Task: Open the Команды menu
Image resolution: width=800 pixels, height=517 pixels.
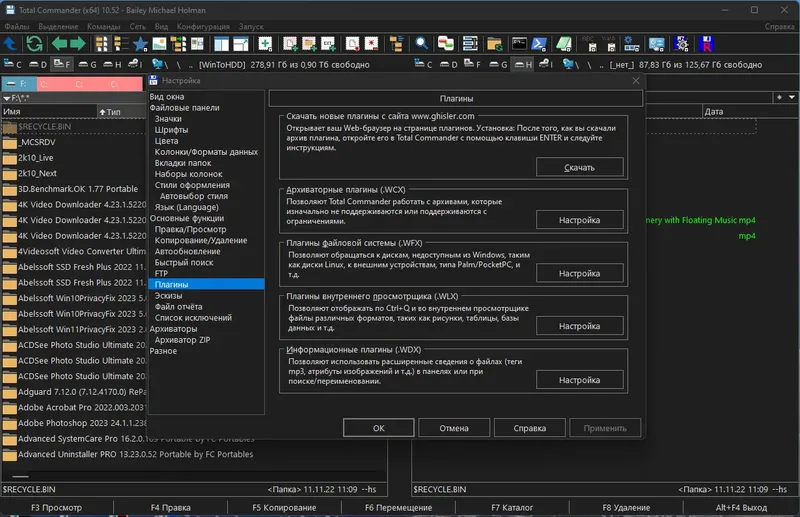Action: (x=105, y=25)
